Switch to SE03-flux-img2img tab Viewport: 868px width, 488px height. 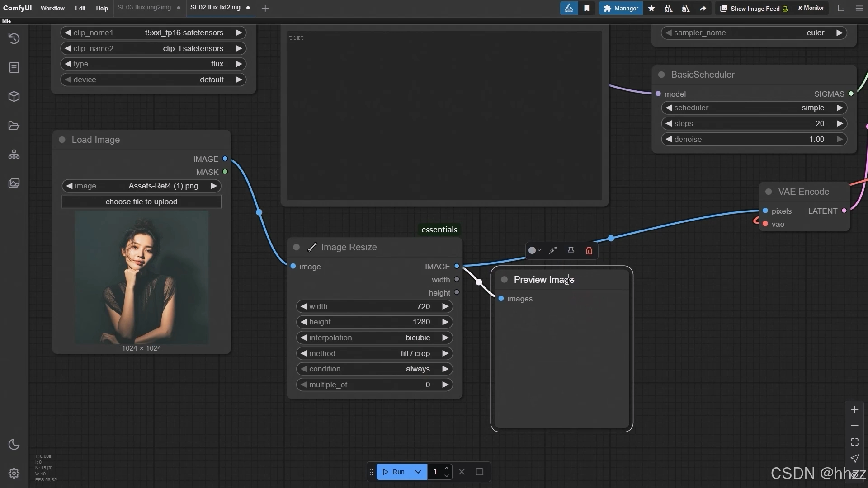tap(144, 8)
